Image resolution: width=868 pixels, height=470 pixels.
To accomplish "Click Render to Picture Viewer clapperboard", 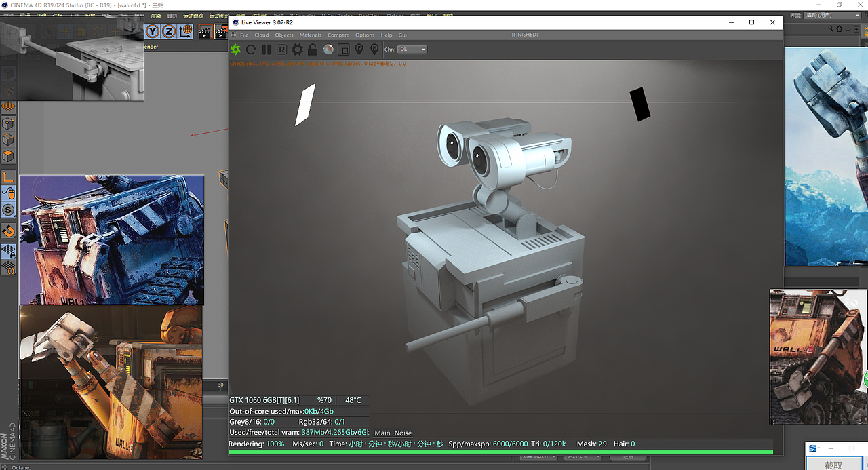I will coord(221,31).
